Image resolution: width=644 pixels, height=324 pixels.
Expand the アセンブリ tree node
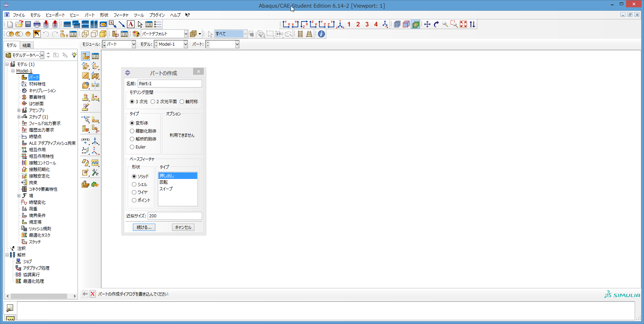pyautogui.click(x=19, y=110)
